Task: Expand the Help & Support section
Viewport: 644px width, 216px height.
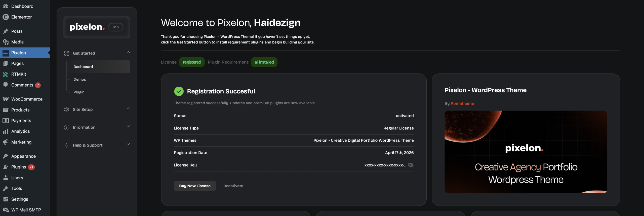Action: point(128,144)
